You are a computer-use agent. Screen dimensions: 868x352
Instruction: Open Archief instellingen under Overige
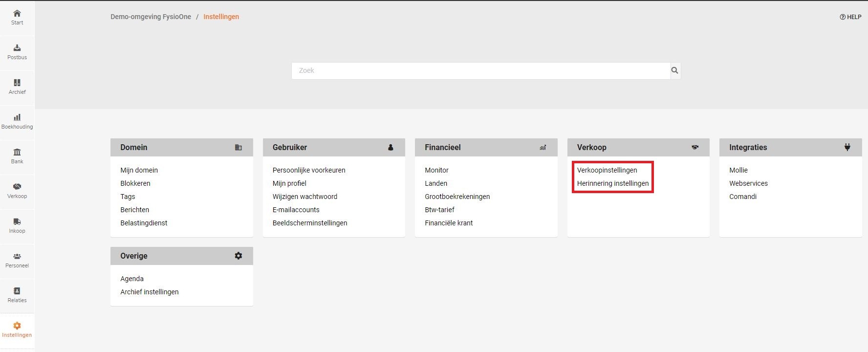point(150,292)
